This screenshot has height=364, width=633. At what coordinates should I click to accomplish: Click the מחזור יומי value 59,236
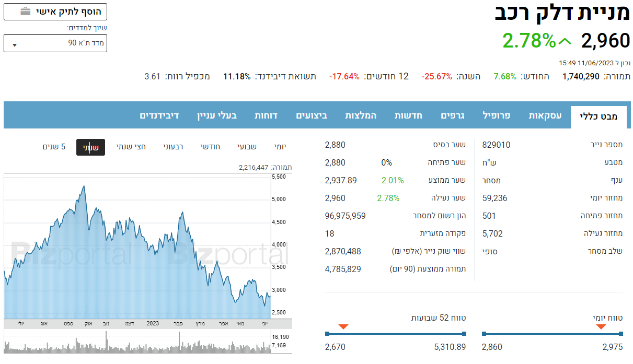pyautogui.click(x=494, y=198)
